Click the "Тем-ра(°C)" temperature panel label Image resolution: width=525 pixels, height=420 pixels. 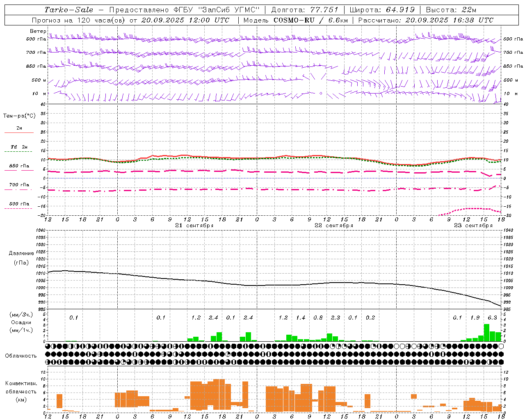click(19, 116)
